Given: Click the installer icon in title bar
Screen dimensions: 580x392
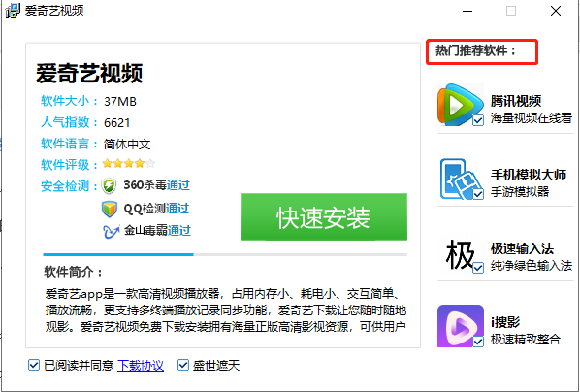Looking at the screenshot, I should tap(13, 11).
